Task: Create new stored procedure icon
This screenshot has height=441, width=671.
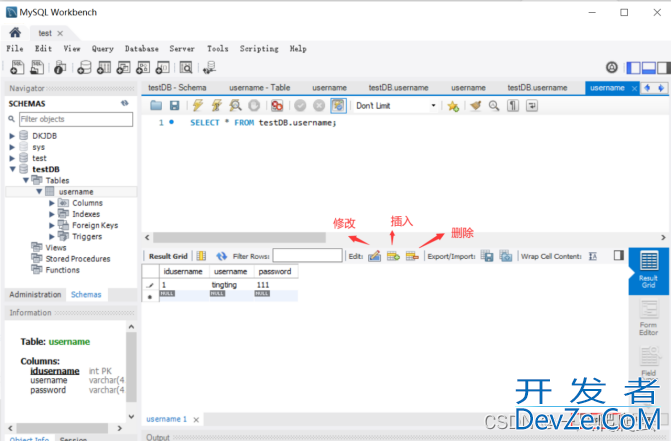Action: [143, 68]
